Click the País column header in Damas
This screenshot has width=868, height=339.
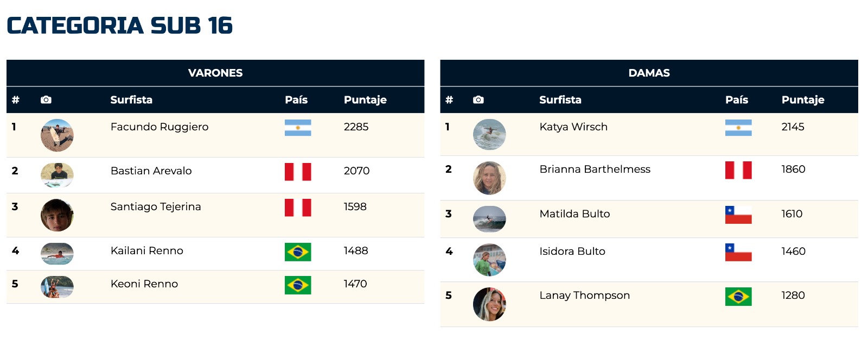pyautogui.click(x=737, y=99)
